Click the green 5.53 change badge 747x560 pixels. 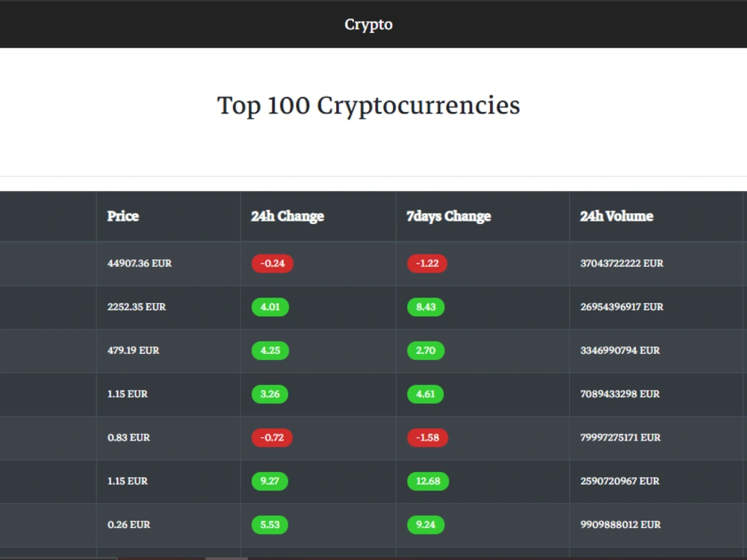(270, 525)
